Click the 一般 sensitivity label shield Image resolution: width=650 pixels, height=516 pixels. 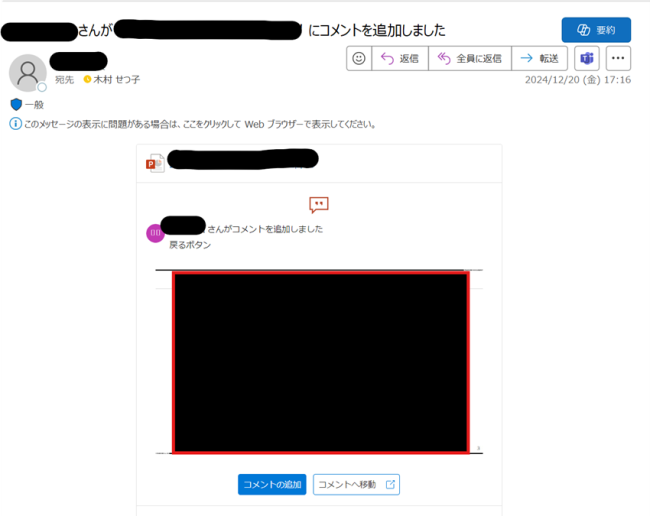(x=15, y=104)
